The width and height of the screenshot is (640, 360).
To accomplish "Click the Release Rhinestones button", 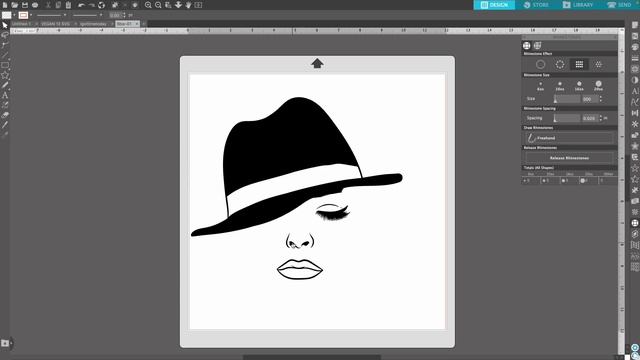I will [x=569, y=158].
